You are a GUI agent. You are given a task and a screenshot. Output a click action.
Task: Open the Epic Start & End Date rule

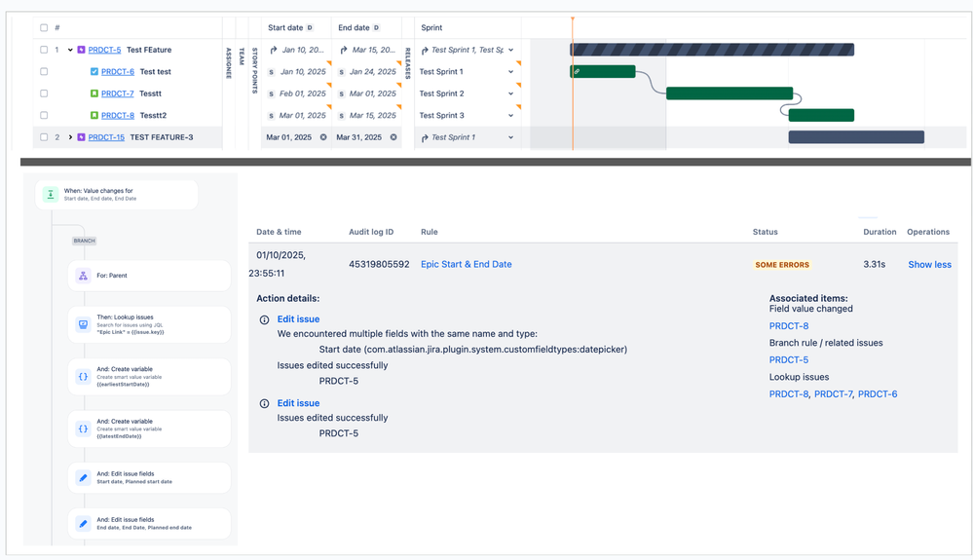(x=466, y=264)
